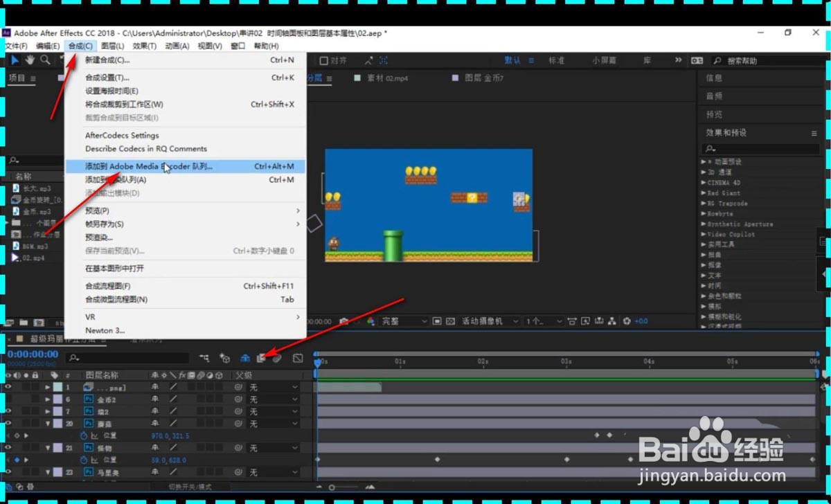831x504 pixels.
Task: Toggle the viewer transparency grid
Action: click(450, 321)
